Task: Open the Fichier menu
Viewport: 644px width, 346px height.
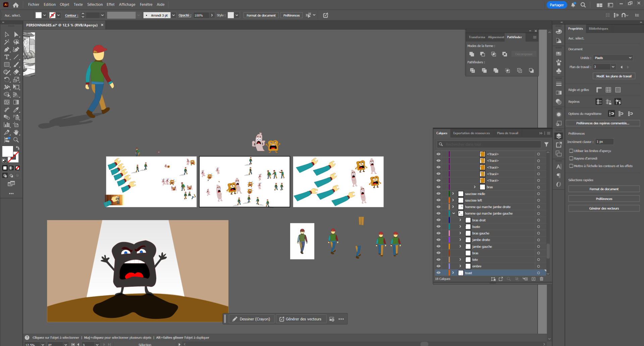Action: coord(34,5)
